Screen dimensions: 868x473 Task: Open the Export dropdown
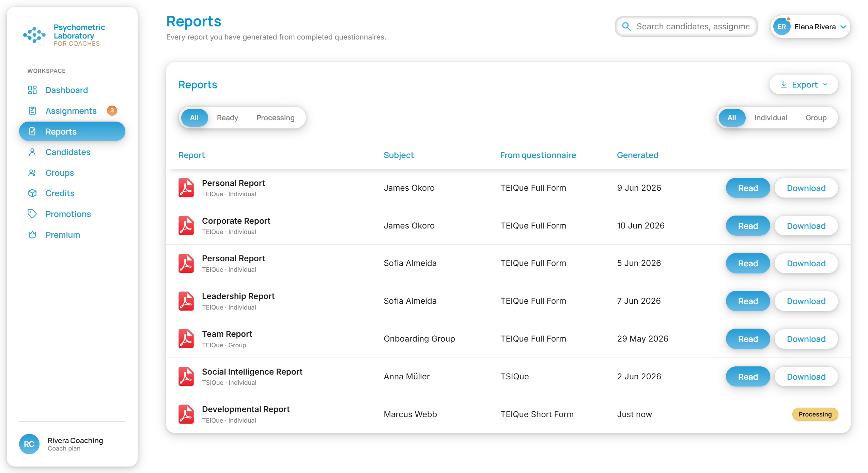(x=804, y=84)
